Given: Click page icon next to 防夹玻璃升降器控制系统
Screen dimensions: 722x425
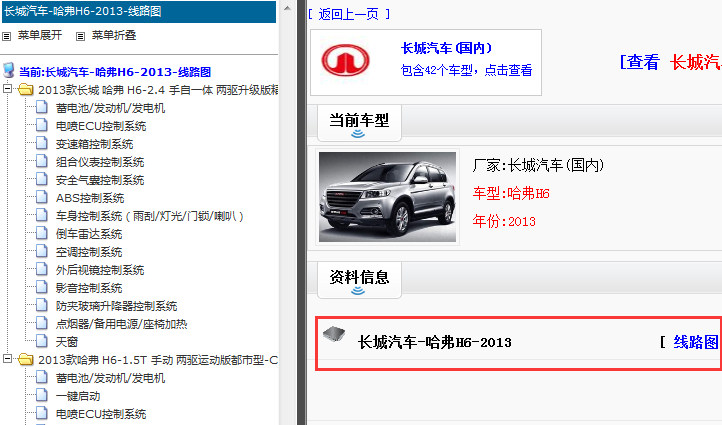Looking at the screenshot, I should click(42, 305).
